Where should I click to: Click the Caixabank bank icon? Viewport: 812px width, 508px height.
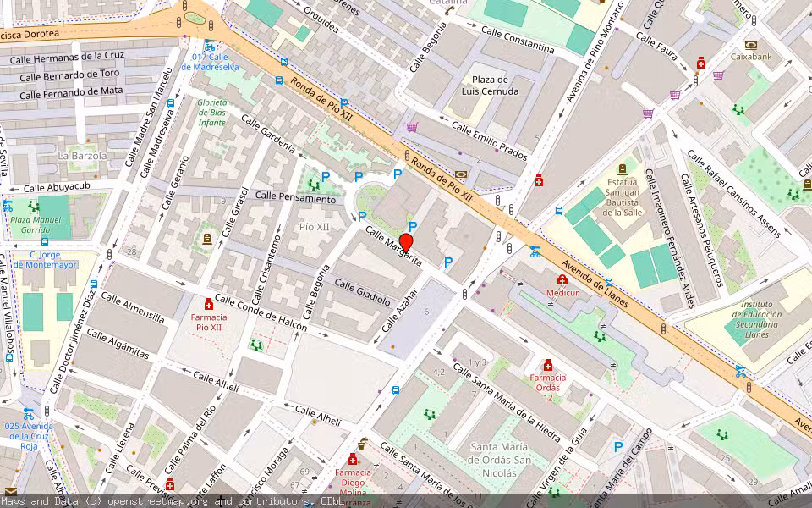pos(751,45)
